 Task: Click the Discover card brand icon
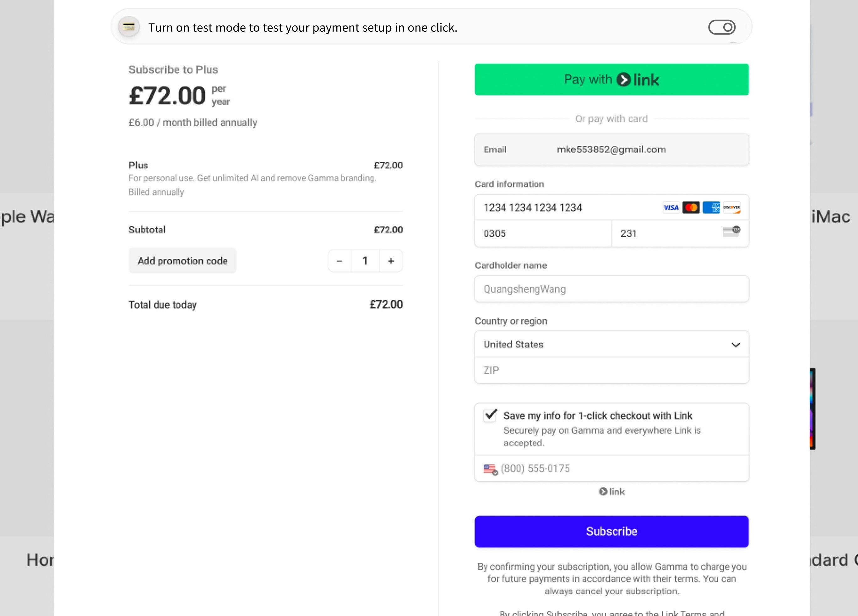pyautogui.click(x=732, y=207)
